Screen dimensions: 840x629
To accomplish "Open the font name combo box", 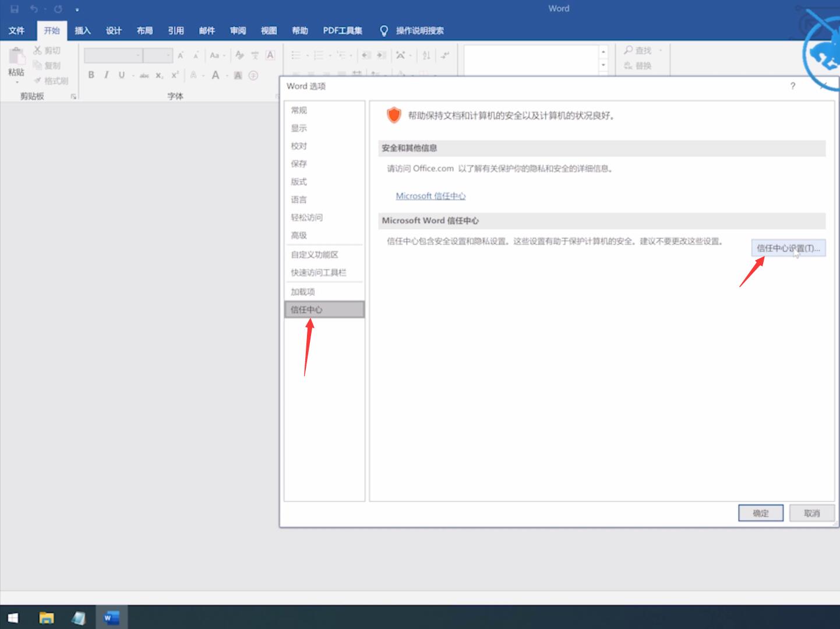I will pyautogui.click(x=114, y=55).
